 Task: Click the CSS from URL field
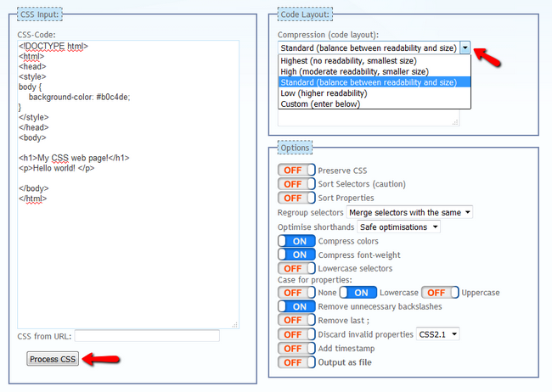[146, 336]
